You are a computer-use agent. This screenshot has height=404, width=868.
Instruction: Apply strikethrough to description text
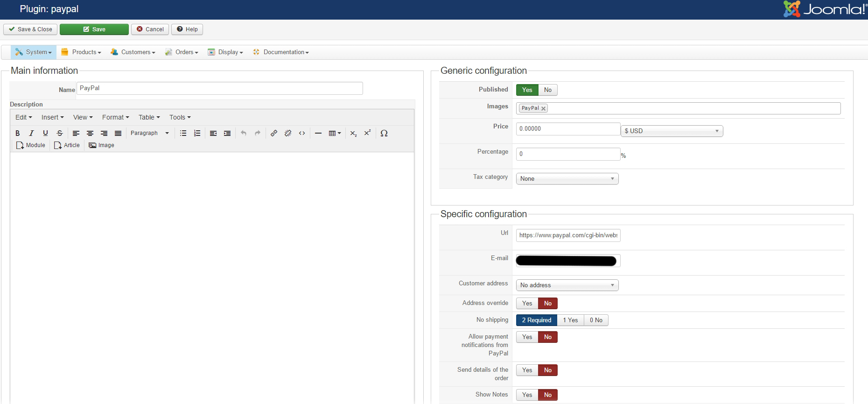tap(59, 133)
